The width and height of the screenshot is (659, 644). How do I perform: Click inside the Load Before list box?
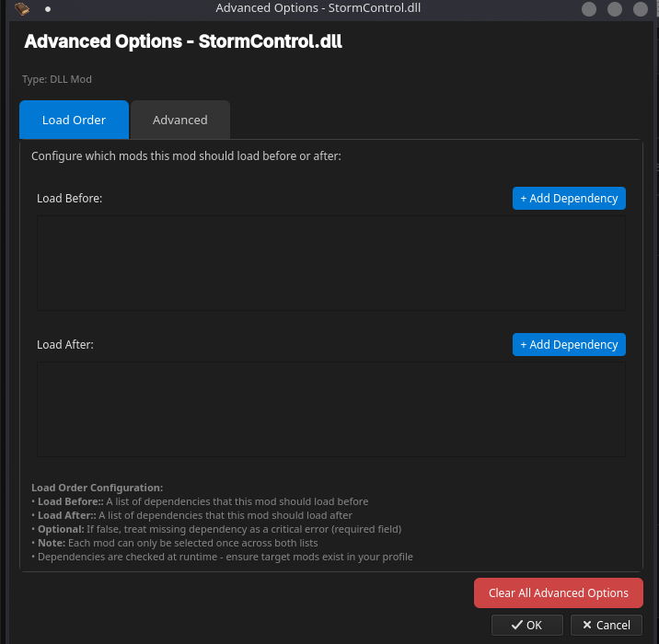(x=330, y=263)
